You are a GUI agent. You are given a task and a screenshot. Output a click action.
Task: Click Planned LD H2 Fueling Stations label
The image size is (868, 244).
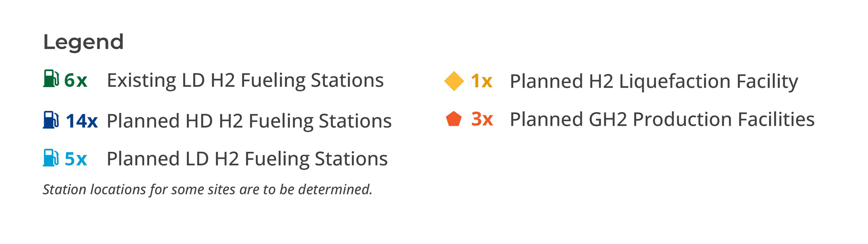coord(247,159)
